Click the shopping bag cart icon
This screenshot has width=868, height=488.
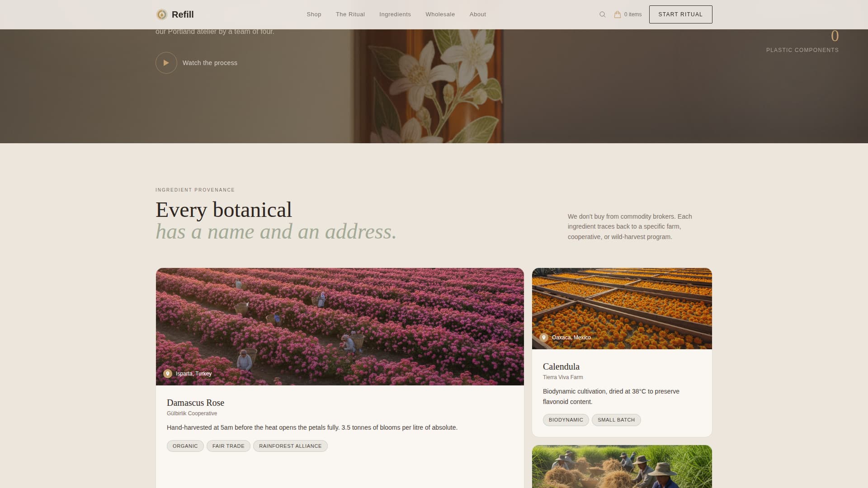[x=618, y=14]
